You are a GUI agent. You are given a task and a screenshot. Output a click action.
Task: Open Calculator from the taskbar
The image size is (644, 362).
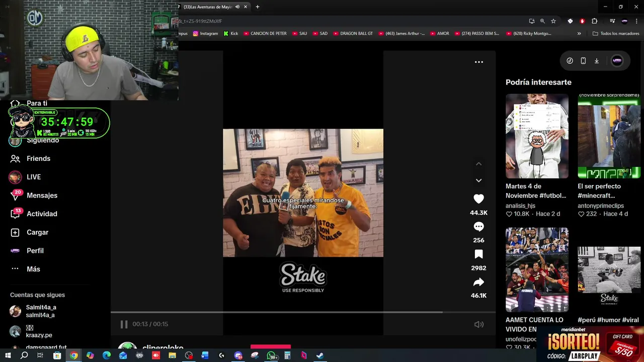(x=287, y=355)
